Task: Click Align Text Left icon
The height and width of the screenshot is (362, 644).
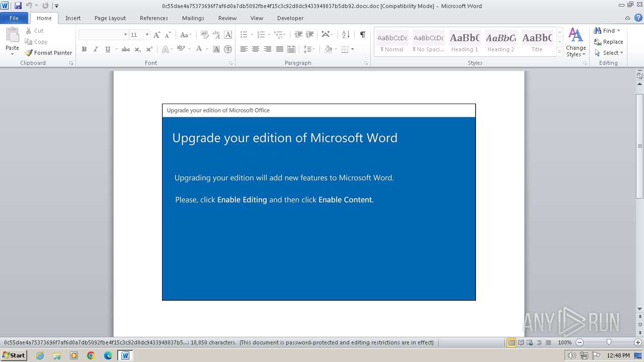Action: (244, 49)
